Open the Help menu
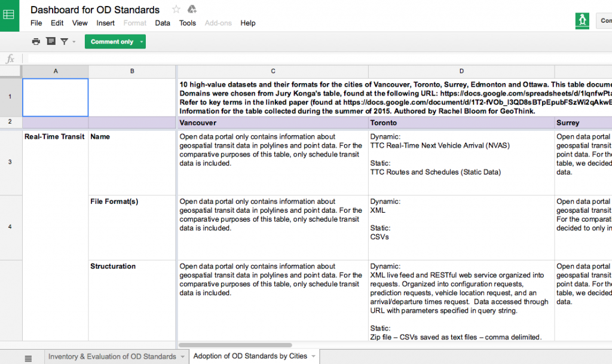 point(248,23)
